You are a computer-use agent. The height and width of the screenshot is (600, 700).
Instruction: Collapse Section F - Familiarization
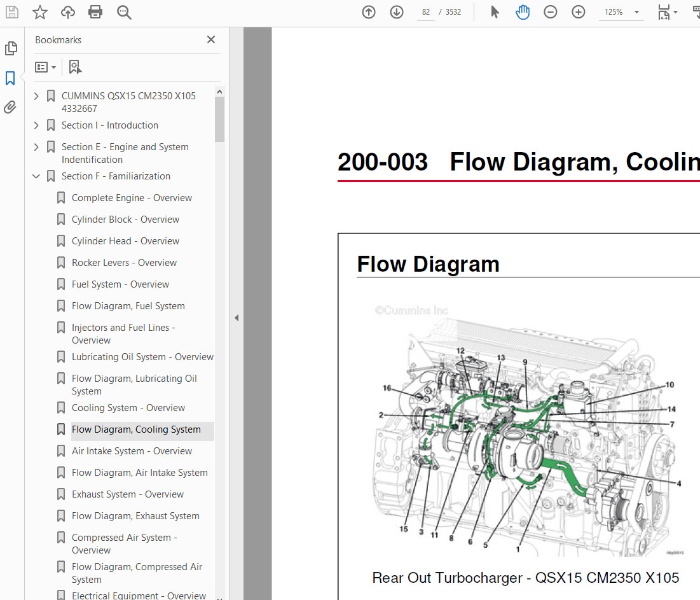click(x=36, y=176)
